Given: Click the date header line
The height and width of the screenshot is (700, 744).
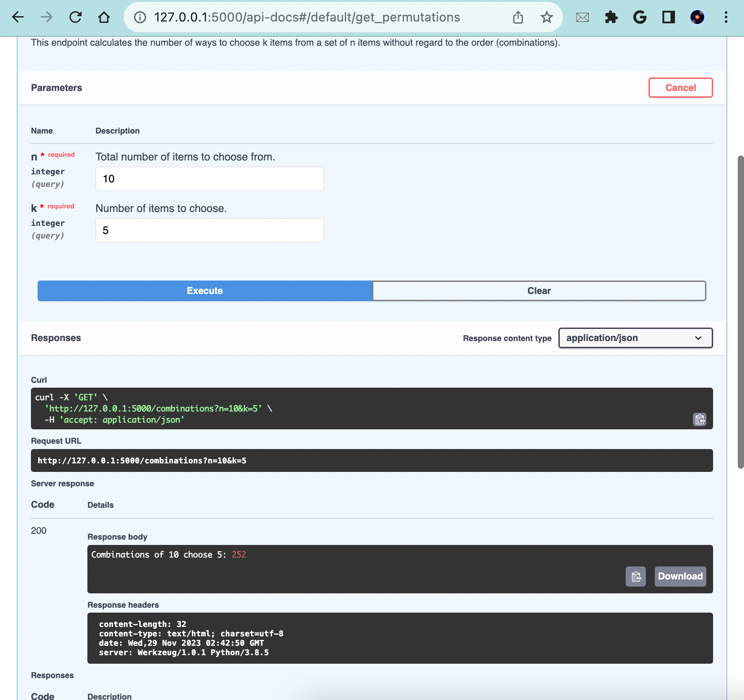Looking at the screenshot, I should [181, 643].
